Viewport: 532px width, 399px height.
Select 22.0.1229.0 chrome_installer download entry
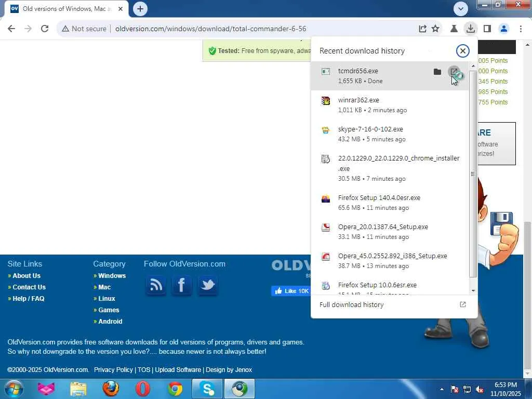(x=390, y=168)
